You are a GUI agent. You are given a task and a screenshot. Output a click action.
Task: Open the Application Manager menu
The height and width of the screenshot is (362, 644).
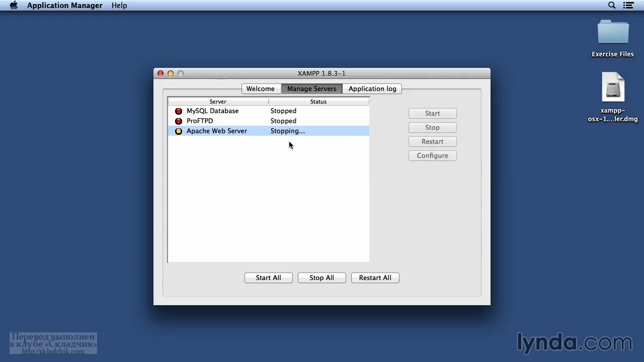coord(65,6)
